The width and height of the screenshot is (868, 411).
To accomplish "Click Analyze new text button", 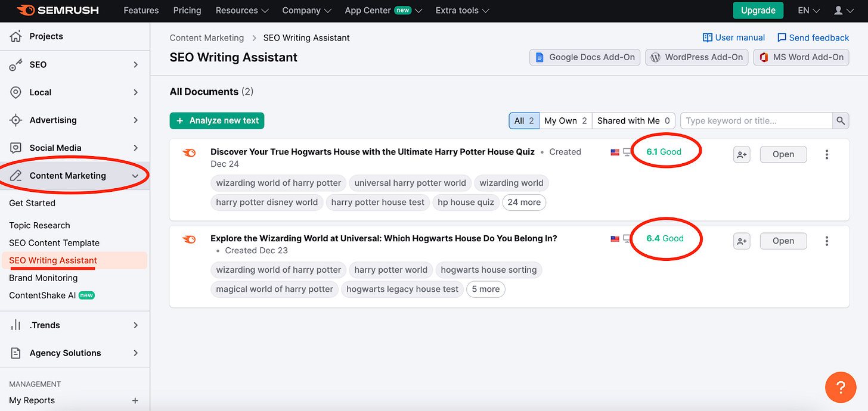I will [x=217, y=120].
